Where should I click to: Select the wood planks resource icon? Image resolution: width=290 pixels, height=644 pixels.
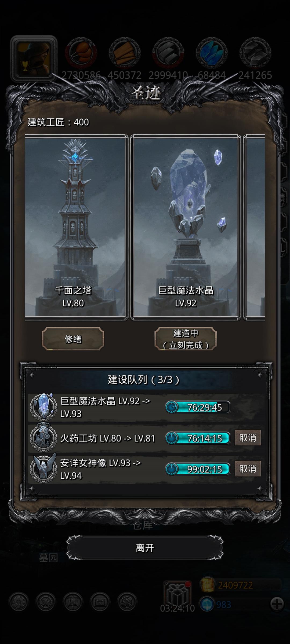pos(125,52)
